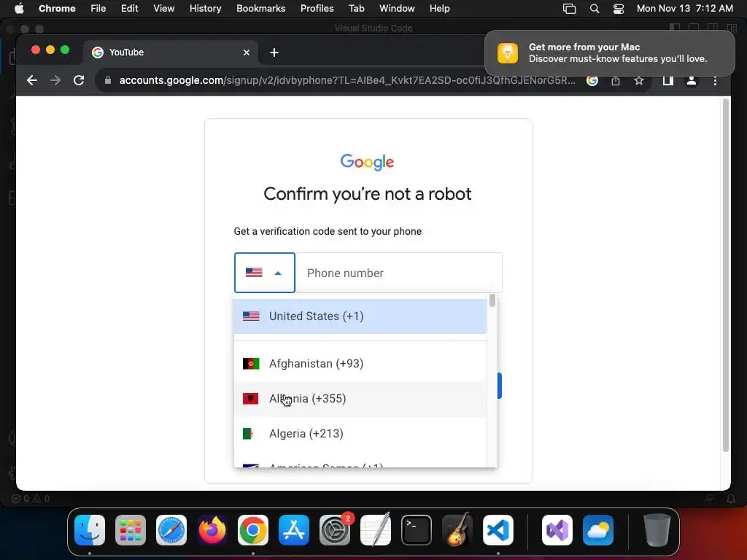This screenshot has height=560, width=747.
Task: Click the lock icon in address bar
Action: (108, 80)
